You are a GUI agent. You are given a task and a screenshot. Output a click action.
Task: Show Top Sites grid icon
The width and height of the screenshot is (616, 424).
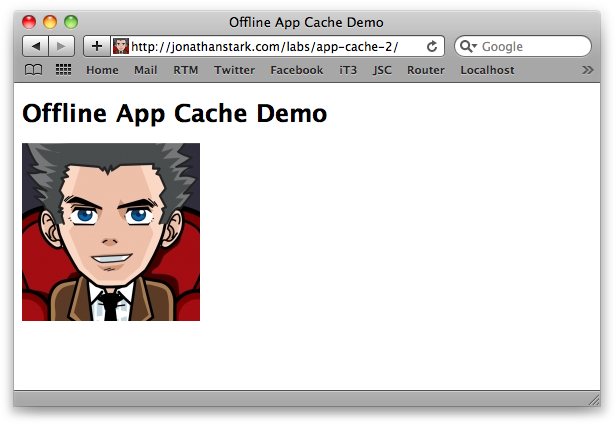coord(63,70)
